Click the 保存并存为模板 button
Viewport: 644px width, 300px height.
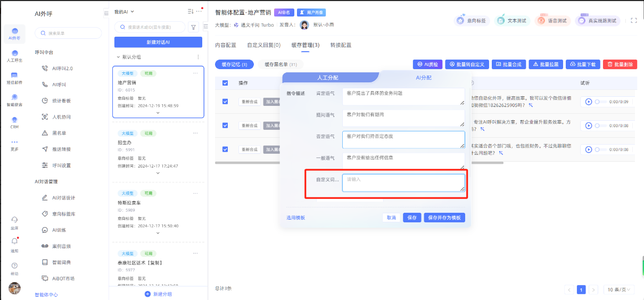(444, 218)
